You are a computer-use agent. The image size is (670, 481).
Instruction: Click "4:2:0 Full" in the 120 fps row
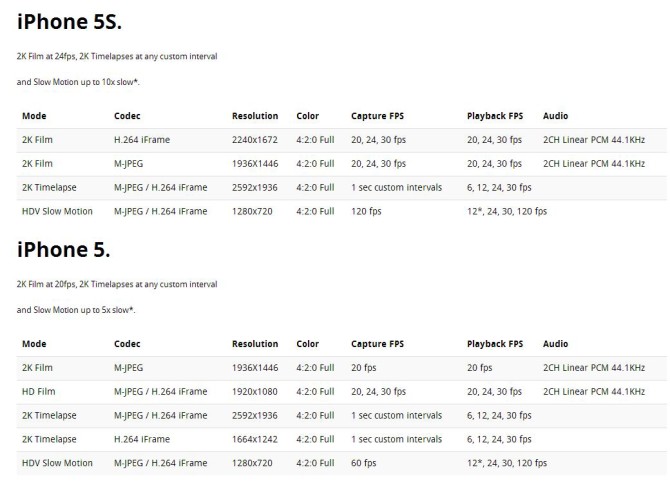point(315,211)
